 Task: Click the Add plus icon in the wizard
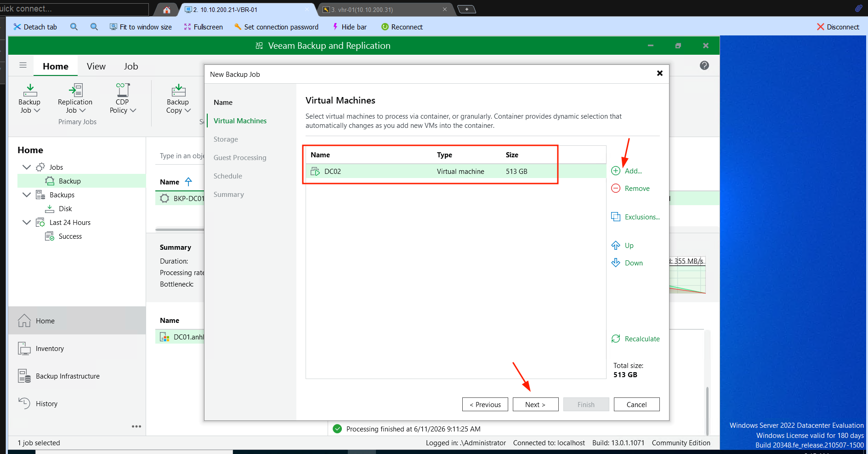point(616,171)
